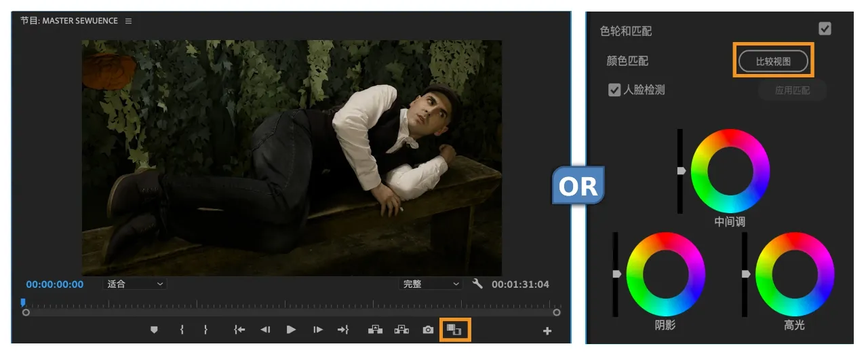The width and height of the screenshot is (868, 357).
Task: Open monitor settings wrench icon
Action: coord(477,283)
